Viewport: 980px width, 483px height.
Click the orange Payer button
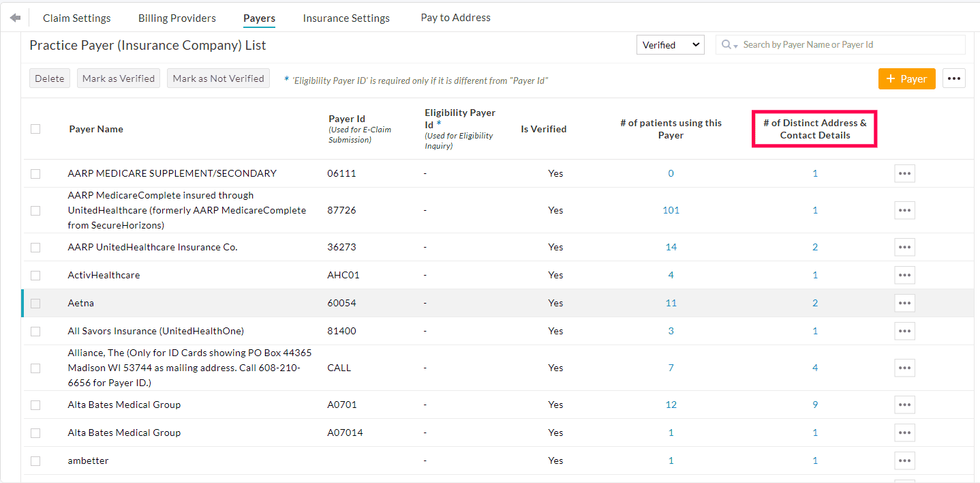[906, 78]
